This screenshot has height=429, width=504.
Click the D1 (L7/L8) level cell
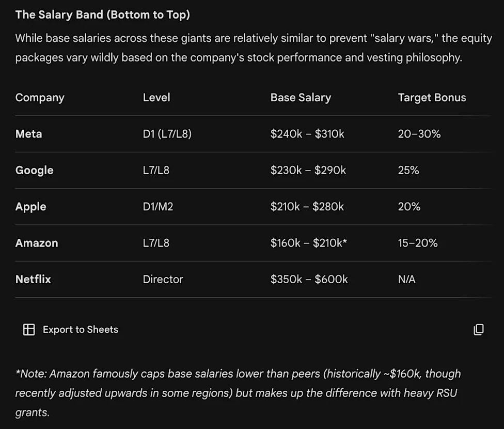pyautogui.click(x=167, y=134)
